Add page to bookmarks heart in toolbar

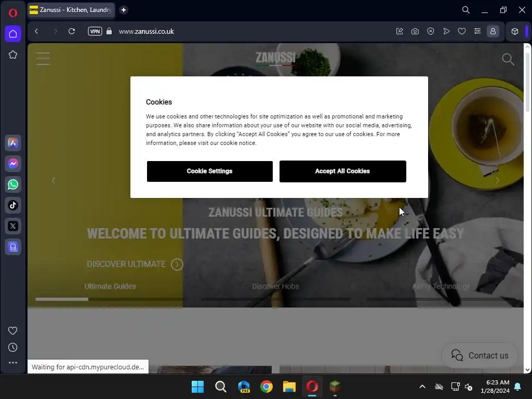(x=462, y=31)
